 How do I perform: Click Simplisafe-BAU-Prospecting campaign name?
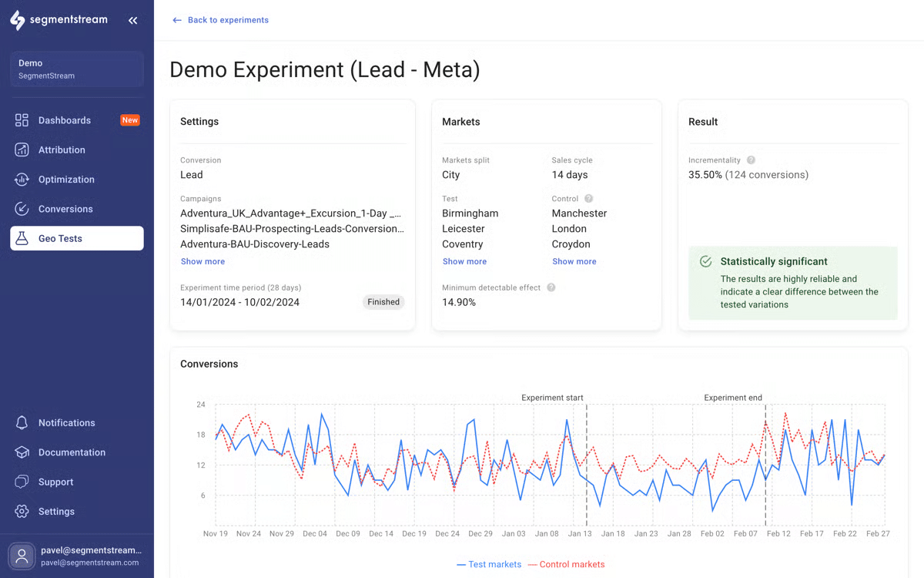coord(292,229)
